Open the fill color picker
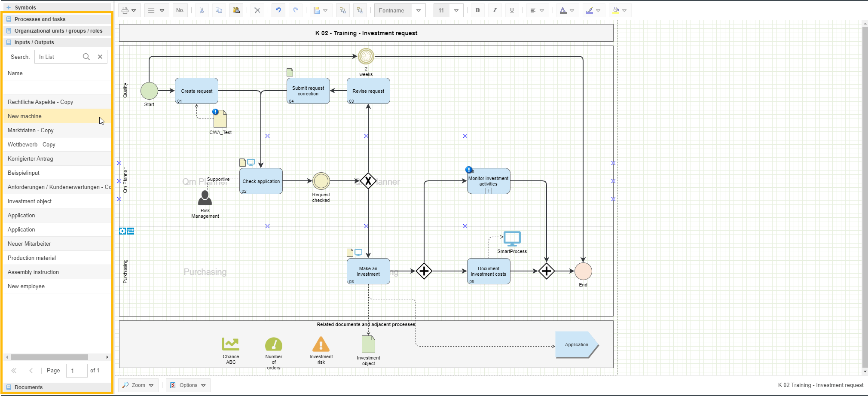The height and width of the screenshot is (396, 868). pyautogui.click(x=619, y=10)
